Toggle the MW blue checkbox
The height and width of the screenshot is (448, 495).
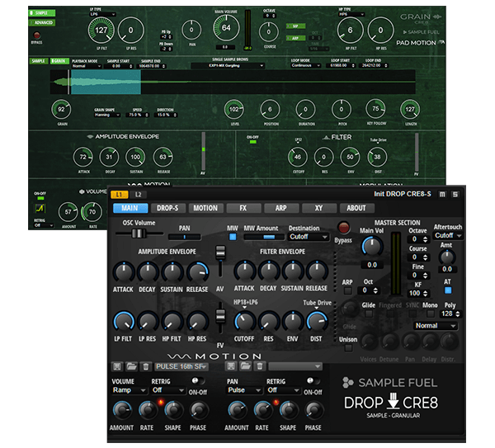(x=233, y=237)
